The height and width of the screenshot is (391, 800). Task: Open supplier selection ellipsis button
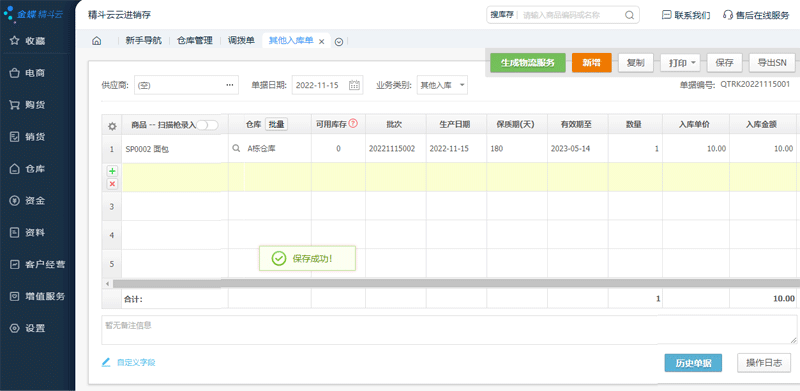(230, 85)
